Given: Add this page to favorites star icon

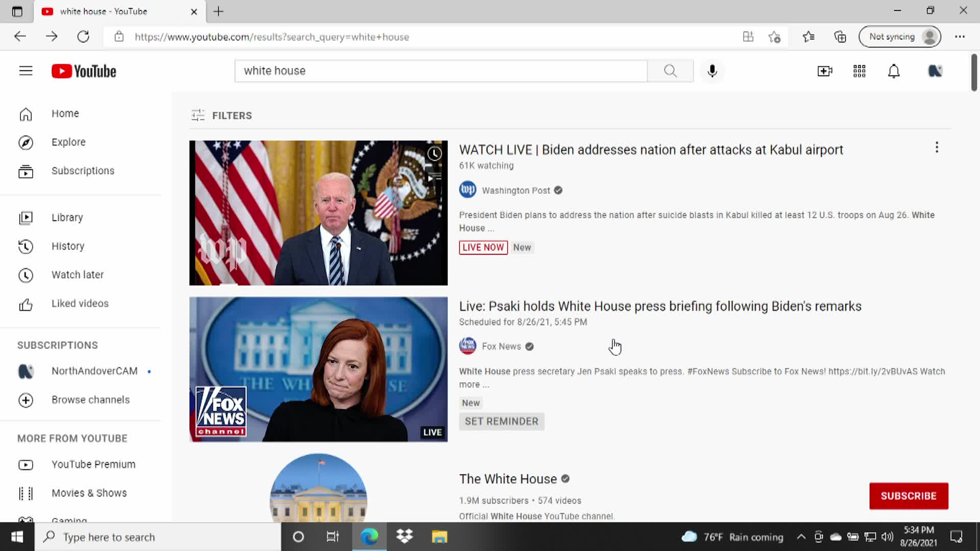Looking at the screenshot, I should (774, 37).
